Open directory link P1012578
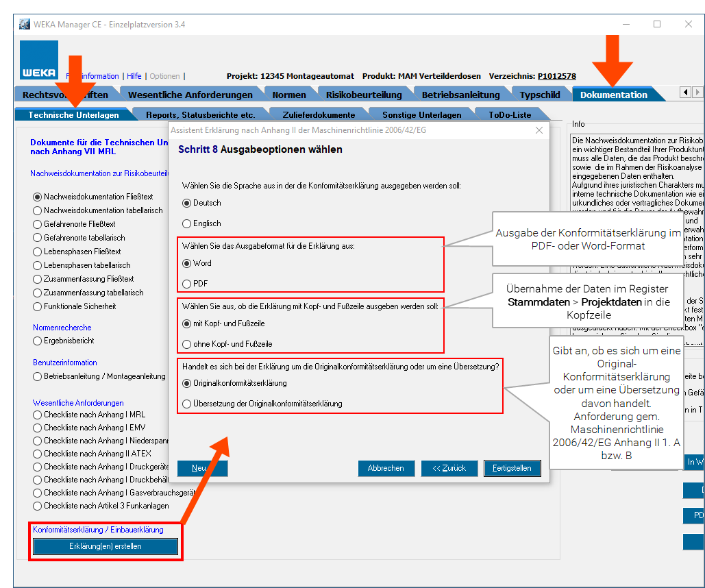 pos(556,76)
